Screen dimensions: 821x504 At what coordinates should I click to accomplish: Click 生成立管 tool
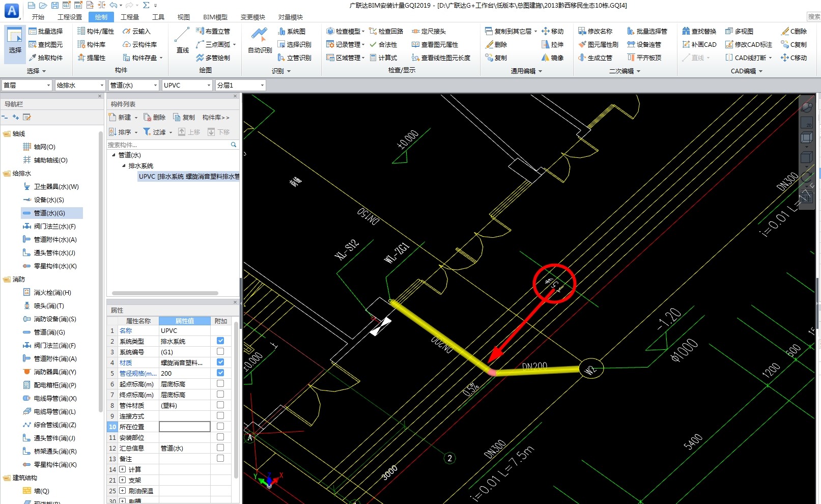(596, 58)
